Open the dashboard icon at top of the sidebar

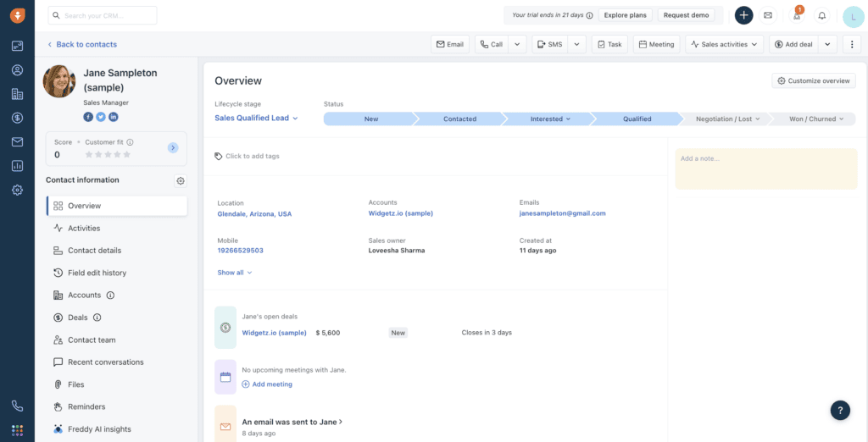[17, 46]
